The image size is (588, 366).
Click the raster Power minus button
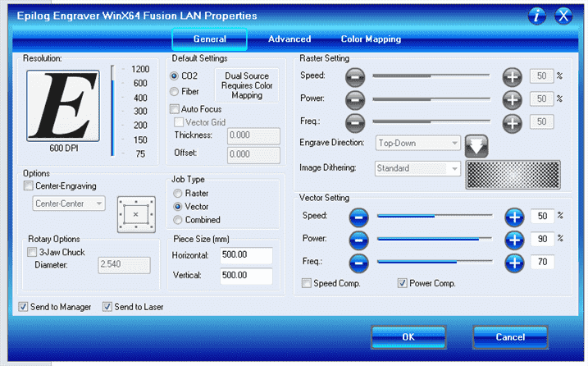click(x=355, y=100)
